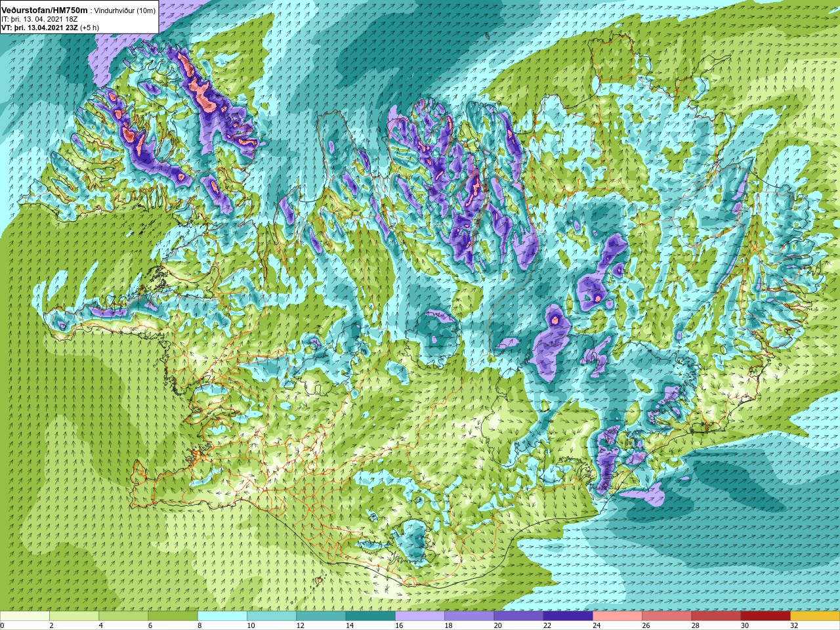
Task: Click the medium teal 12–14 legend swatch
Action: click(x=321, y=616)
